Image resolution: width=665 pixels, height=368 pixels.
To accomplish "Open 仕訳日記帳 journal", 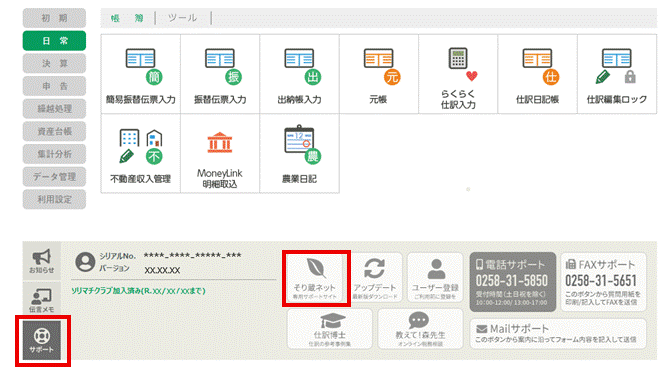I will (x=537, y=74).
